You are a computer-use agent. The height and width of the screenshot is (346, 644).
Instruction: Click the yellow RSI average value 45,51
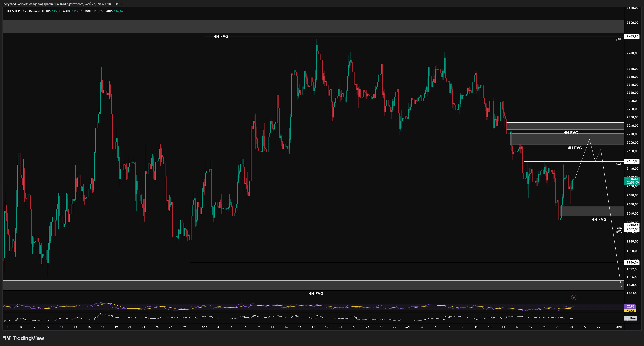[630, 311]
